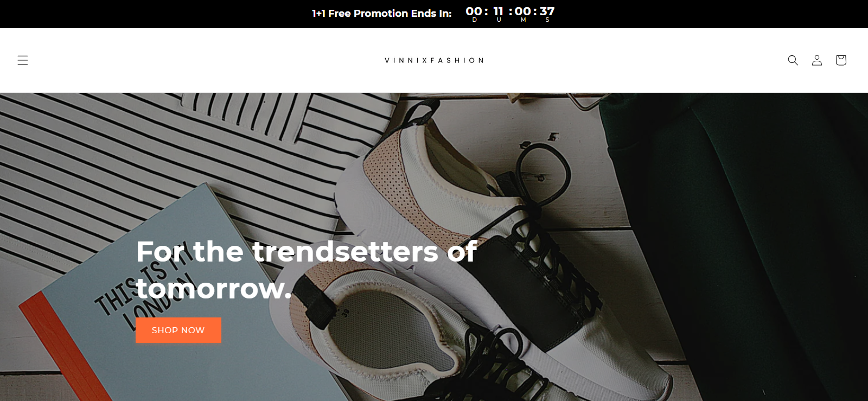Click the countdown hours value 11
Screen dimensions: 868x401
(x=499, y=11)
